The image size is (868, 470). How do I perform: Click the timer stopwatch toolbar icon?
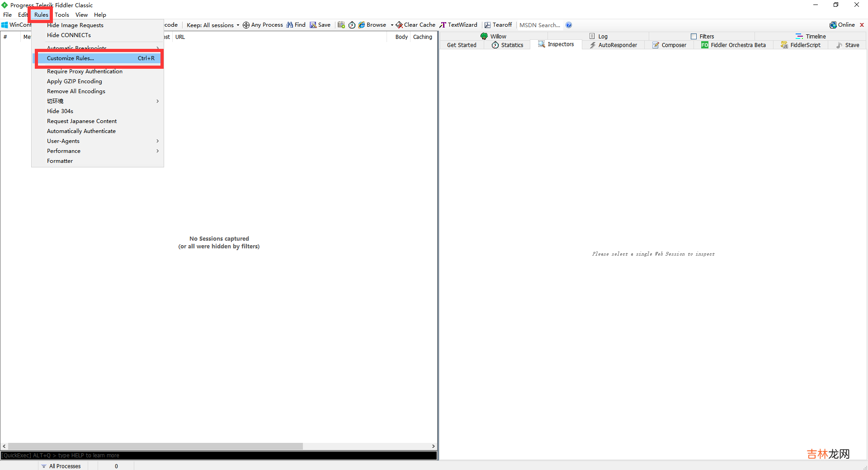pos(352,25)
